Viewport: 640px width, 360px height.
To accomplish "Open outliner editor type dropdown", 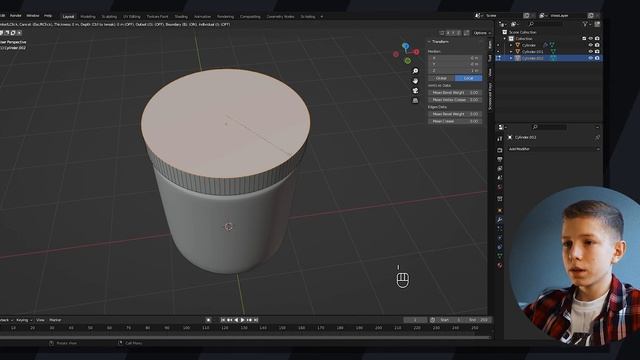I will (x=502, y=24).
